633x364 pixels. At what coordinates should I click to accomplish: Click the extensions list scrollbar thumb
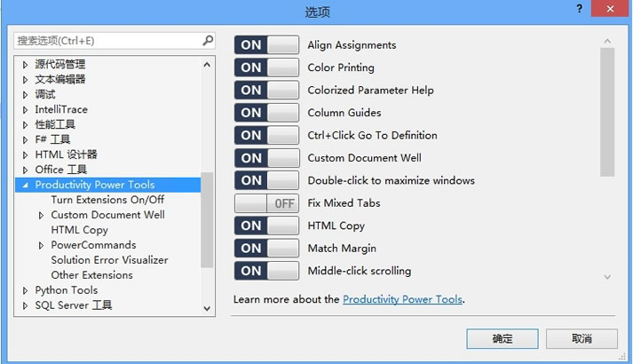(x=607, y=112)
